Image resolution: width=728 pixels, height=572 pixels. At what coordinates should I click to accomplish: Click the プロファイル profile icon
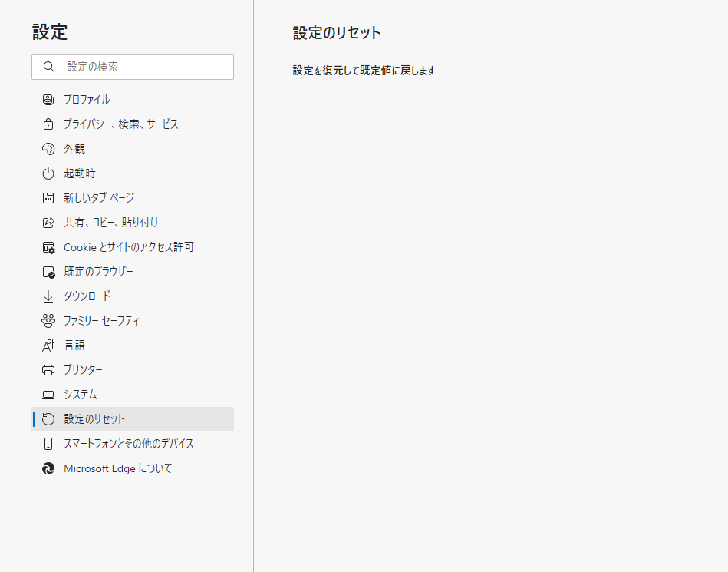point(48,99)
